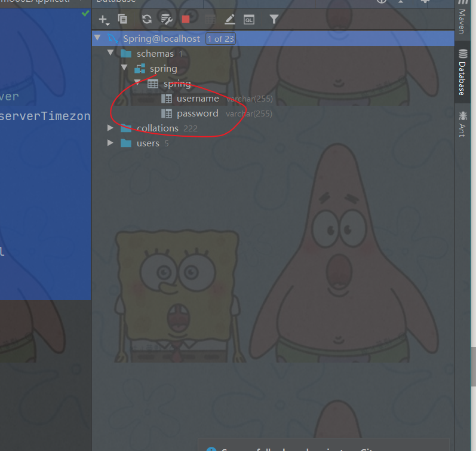Click the Edit Source pencil icon
This screenshot has width=476, height=451.
click(230, 20)
